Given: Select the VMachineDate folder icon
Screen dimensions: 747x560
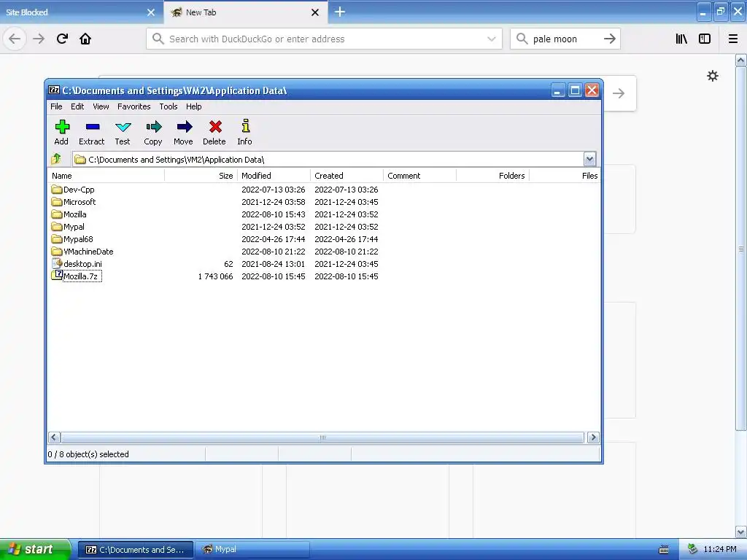Looking at the screenshot, I should (57, 252).
